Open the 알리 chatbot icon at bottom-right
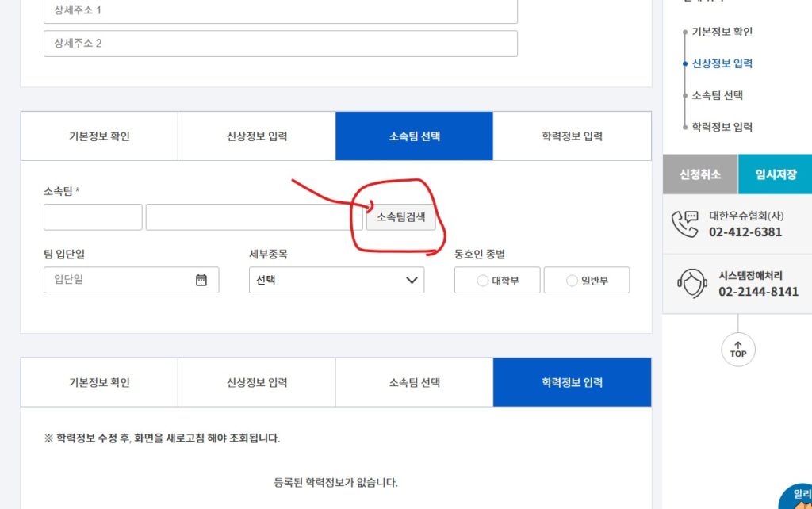 click(797, 497)
